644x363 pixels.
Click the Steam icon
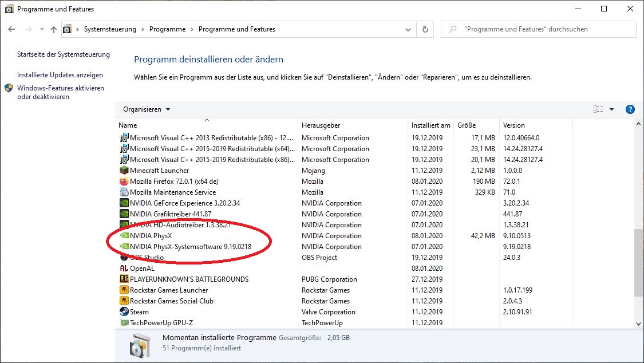pyautogui.click(x=124, y=311)
